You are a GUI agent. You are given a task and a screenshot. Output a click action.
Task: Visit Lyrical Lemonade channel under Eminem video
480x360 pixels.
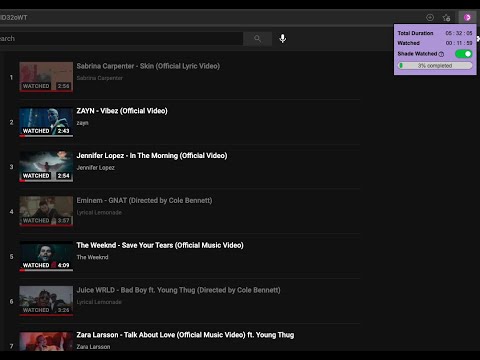tap(99, 212)
